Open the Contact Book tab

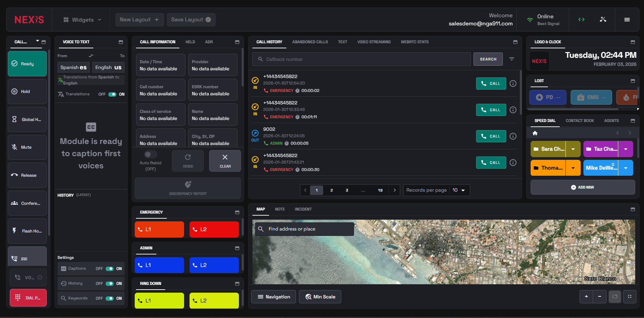coord(580,121)
